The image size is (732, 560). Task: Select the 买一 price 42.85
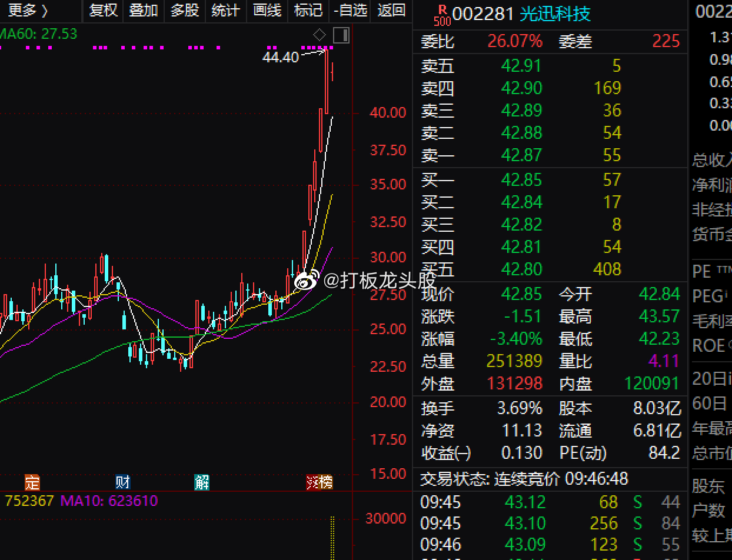pyautogui.click(x=521, y=180)
